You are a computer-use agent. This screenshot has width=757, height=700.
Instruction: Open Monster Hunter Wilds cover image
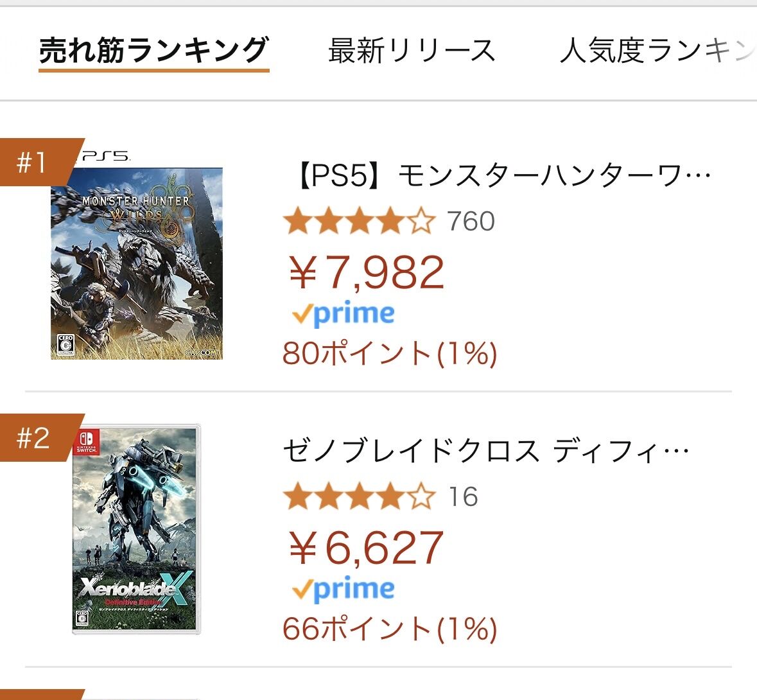point(137,263)
